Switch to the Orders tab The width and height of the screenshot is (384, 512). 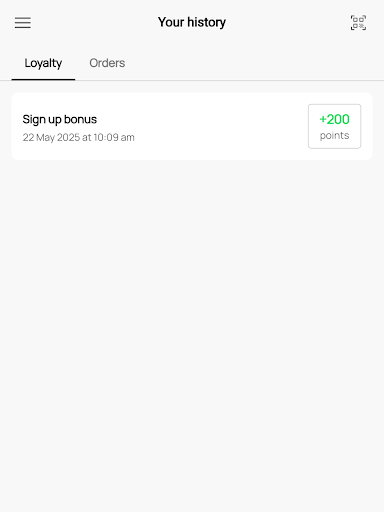[x=107, y=63]
